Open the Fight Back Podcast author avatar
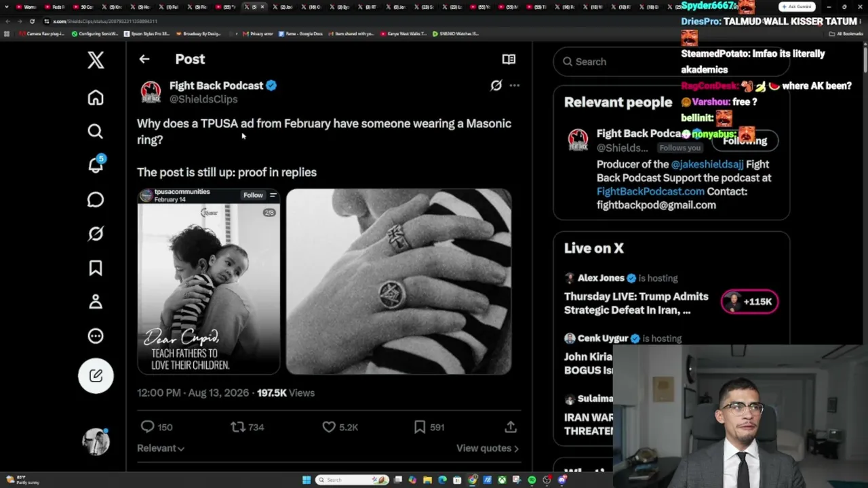The width and height of the screenshot is (868, 488). [x=151, y=91]
